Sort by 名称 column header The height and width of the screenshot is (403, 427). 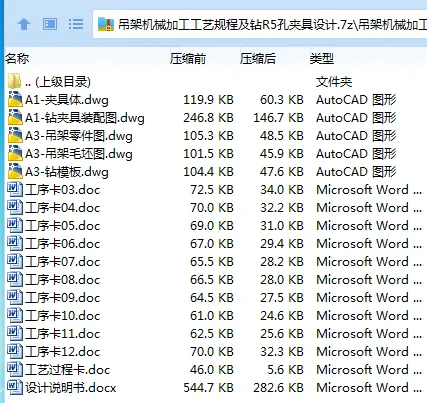17,59
